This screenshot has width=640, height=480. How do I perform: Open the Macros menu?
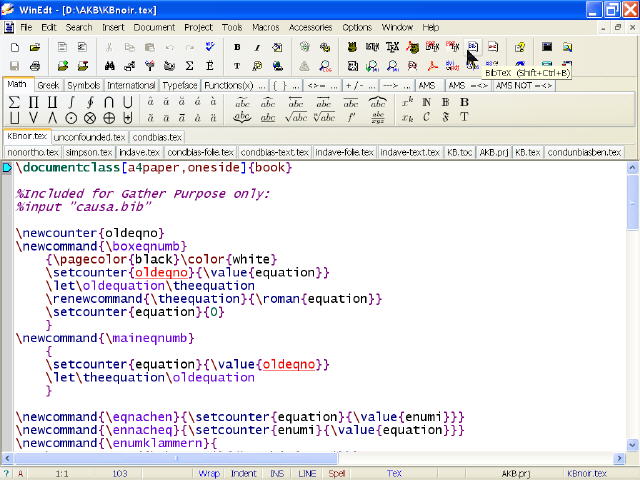pyautogui.click(x=266, y=27)
